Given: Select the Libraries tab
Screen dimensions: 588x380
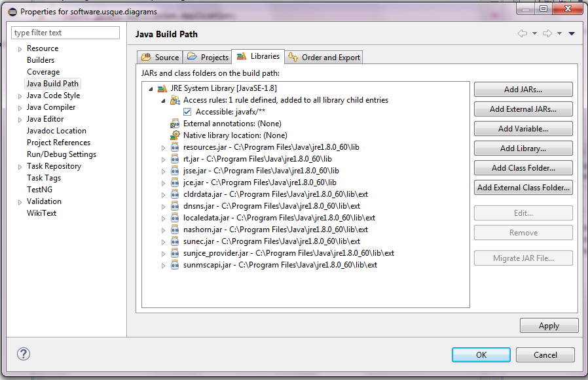Looking at the screenshot, I should pyautogui.click(x=258, y=56).
